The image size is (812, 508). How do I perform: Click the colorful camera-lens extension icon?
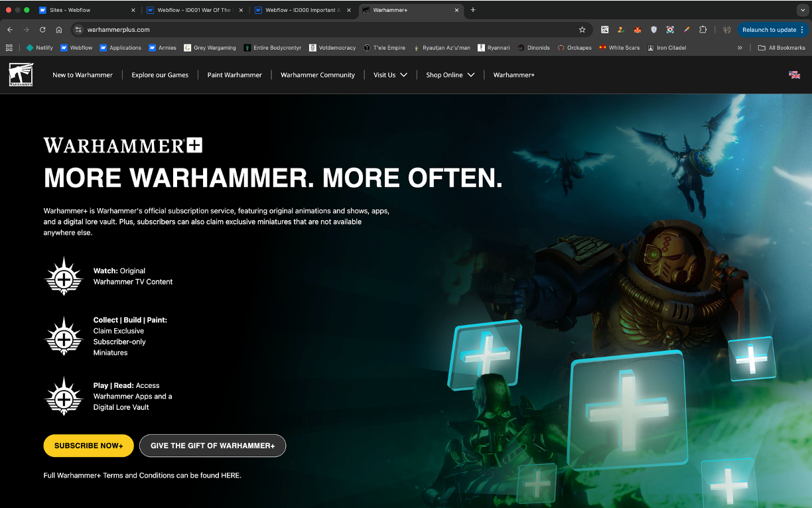(670, 30)
